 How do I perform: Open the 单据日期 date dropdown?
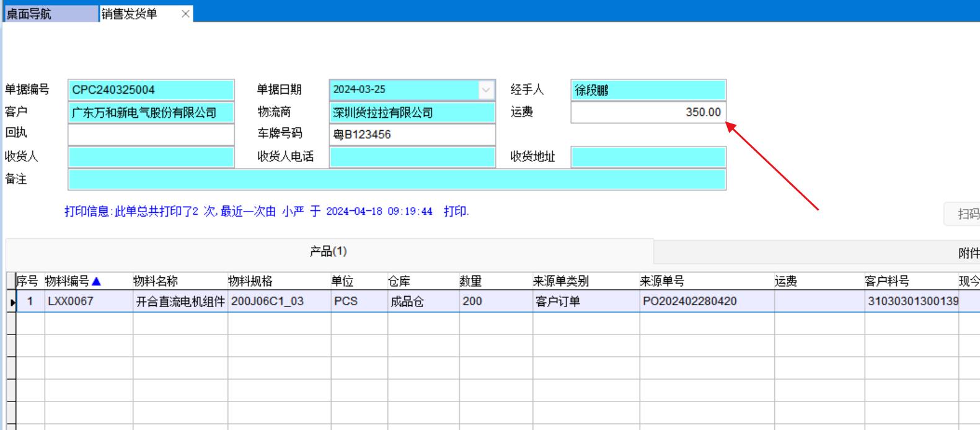pyautogui.click(x=486, y=90)
